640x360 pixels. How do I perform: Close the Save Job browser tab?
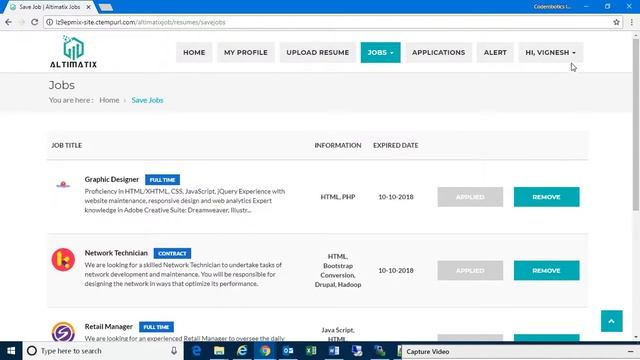(x=89, y=7)
